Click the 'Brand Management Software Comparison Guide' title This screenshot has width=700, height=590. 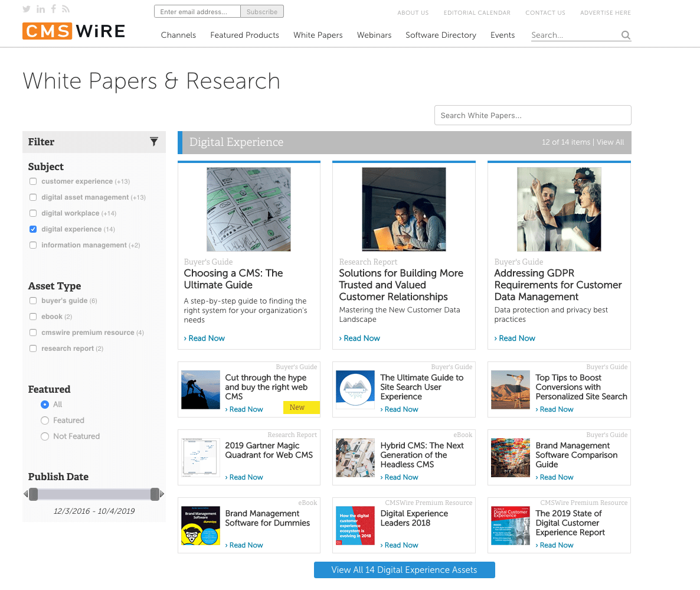point(576,455)
